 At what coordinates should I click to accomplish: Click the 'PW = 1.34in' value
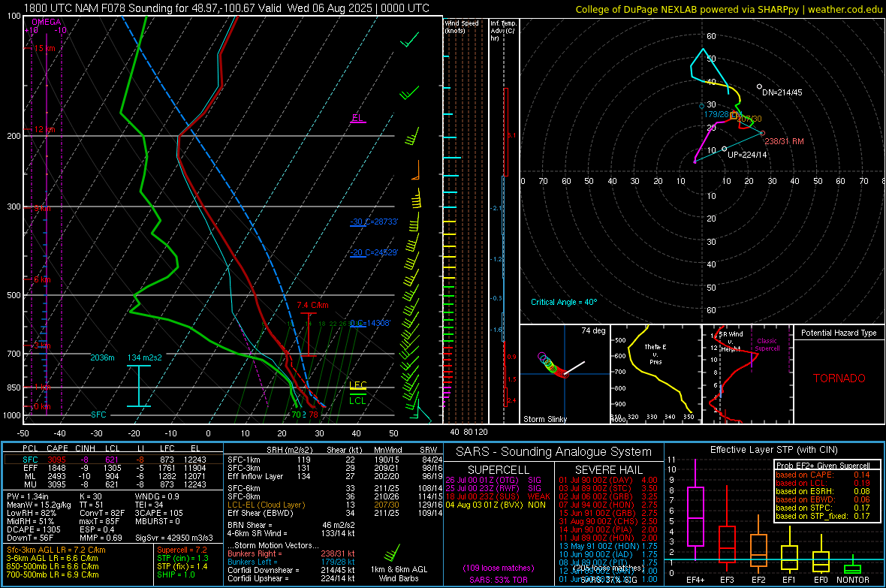coord(28,496)
